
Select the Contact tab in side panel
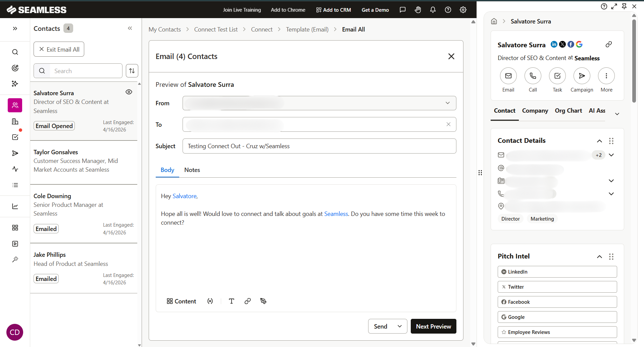(504, 111)
